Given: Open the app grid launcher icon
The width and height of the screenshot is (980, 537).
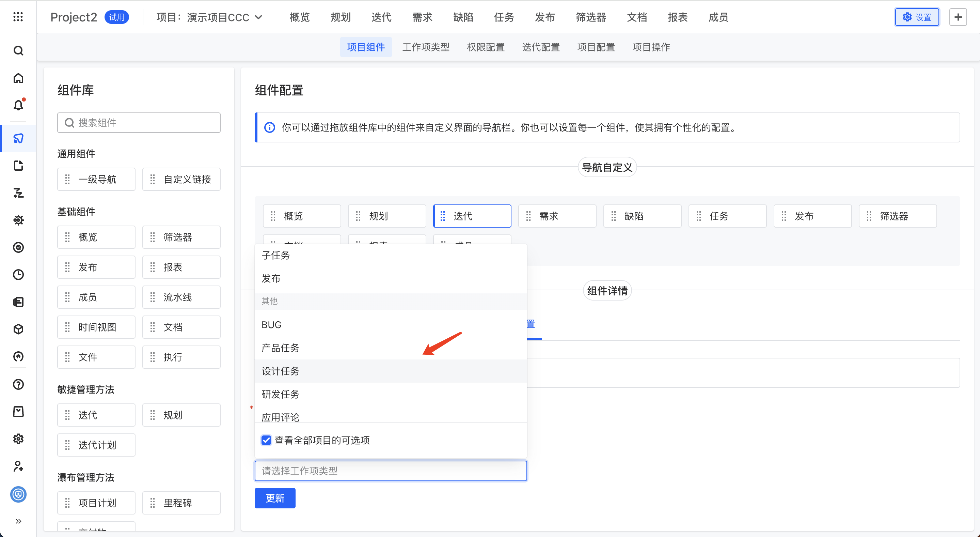Looking at the screenshot, I should click(18, 17).
